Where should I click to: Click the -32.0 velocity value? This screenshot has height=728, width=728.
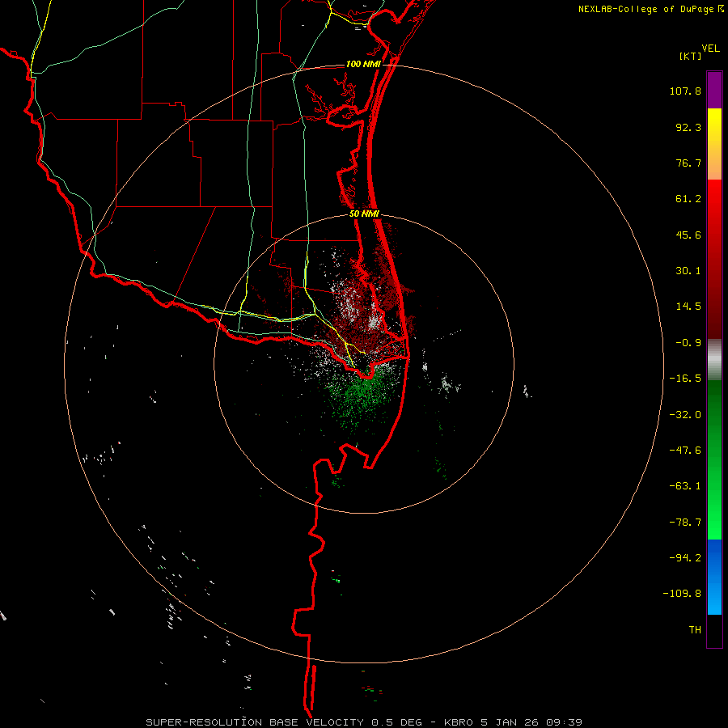click(685, 415)
